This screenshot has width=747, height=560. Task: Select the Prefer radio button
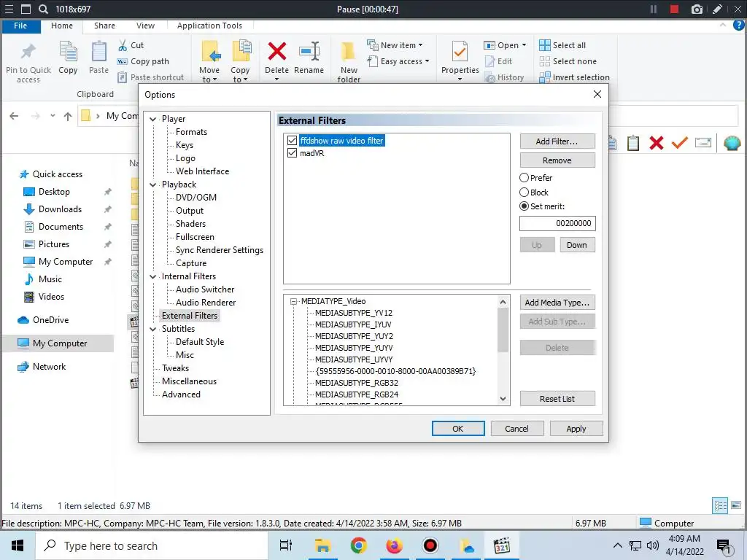point(524,178)
